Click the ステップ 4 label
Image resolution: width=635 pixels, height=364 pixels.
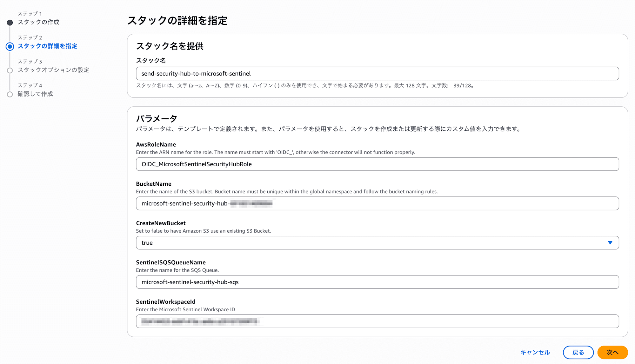[30, 86]
